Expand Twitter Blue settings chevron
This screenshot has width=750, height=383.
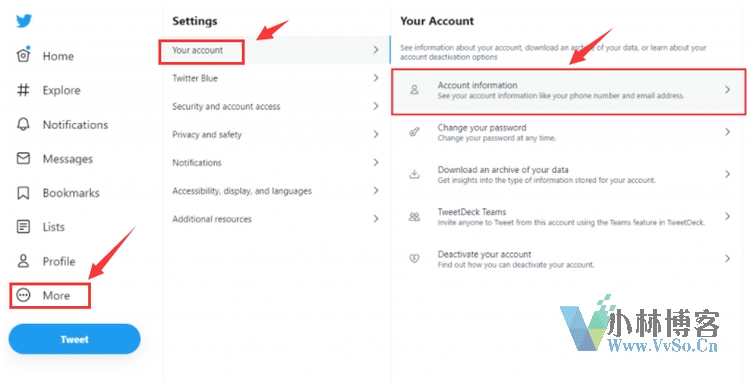coord(376,78)
